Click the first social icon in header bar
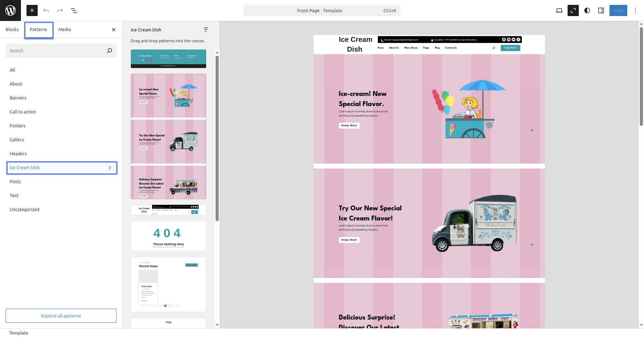644x337 pixels. [x=504, y=40]
